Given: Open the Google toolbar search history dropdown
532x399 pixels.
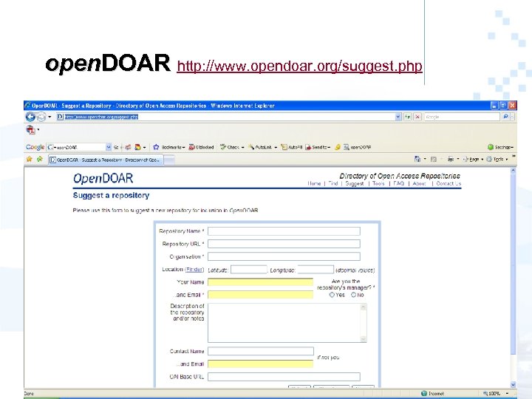Looking at the screenshot, I should tap(109, 147).
